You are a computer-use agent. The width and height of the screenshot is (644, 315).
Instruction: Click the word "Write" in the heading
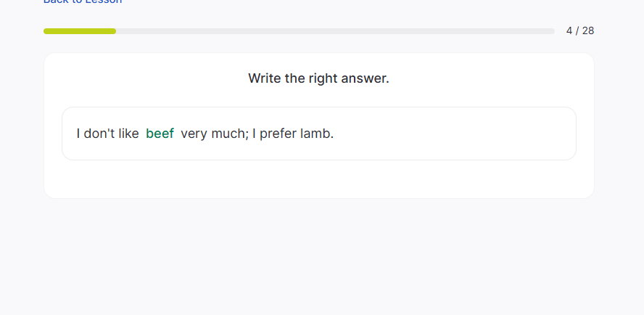[265, 78]
